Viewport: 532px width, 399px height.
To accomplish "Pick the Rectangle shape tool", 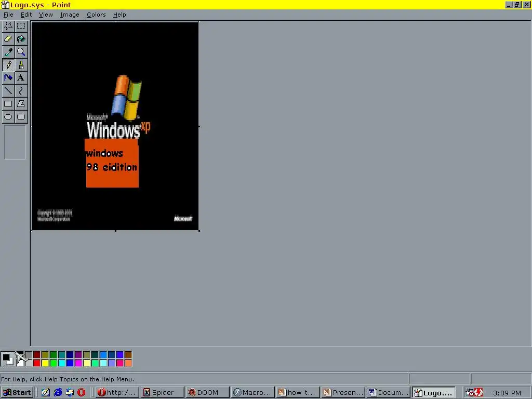I will [8, 104].
